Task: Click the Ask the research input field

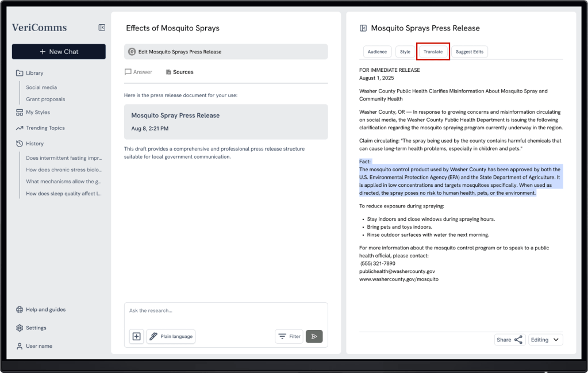Action: [x=225, y=311]
